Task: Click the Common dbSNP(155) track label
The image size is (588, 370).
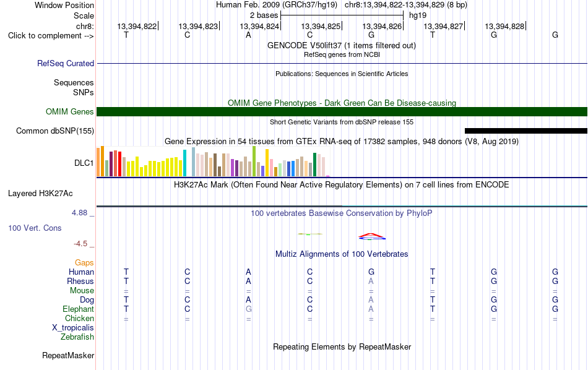Action: 54,131
